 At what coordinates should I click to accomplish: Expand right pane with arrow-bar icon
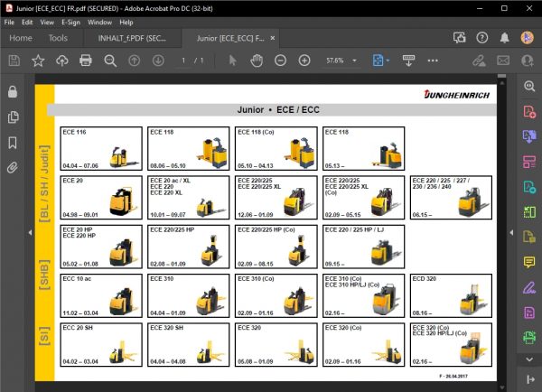tap(530, 379)
